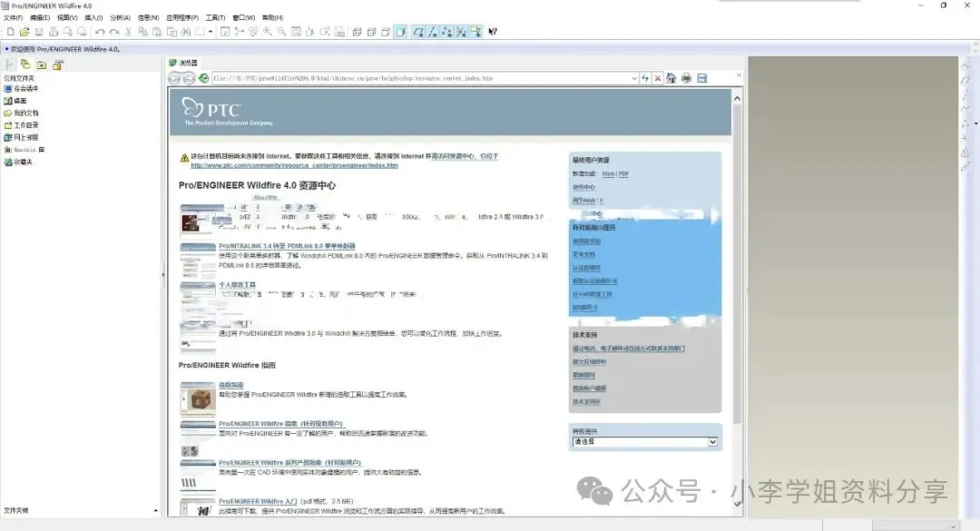This screenshot has height=531, width=980.
Task: Expand the 文件夹树 section arrow
Action: click(x=156, y=510)
